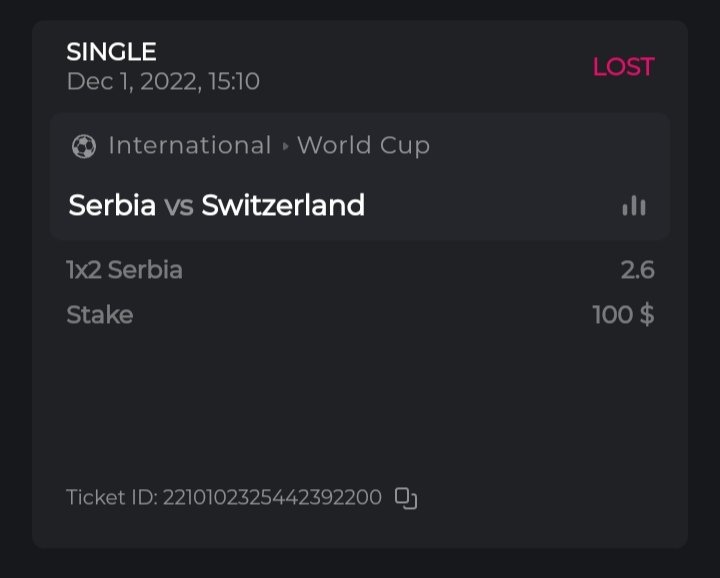
Task: Click the 1x2 Serbia selection row
Action: coord(124,270)
